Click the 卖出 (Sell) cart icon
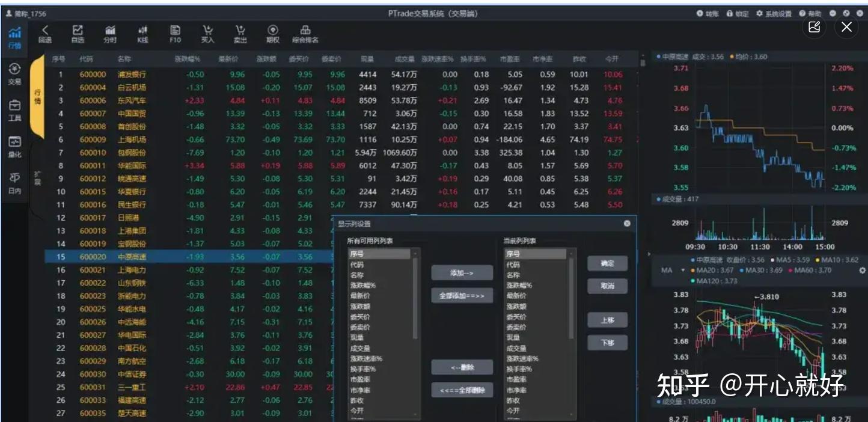Screen dimensions: 868x422 (x=240, y=34)
